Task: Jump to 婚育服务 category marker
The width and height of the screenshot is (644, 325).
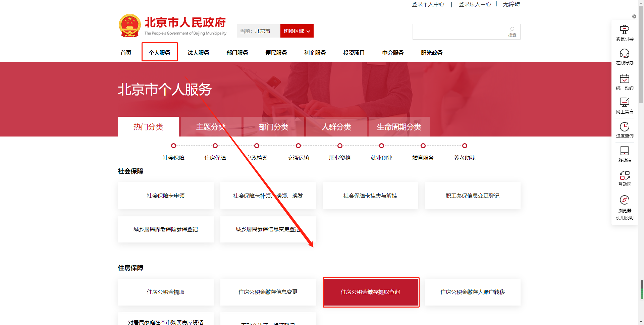Action: (423, 146)
